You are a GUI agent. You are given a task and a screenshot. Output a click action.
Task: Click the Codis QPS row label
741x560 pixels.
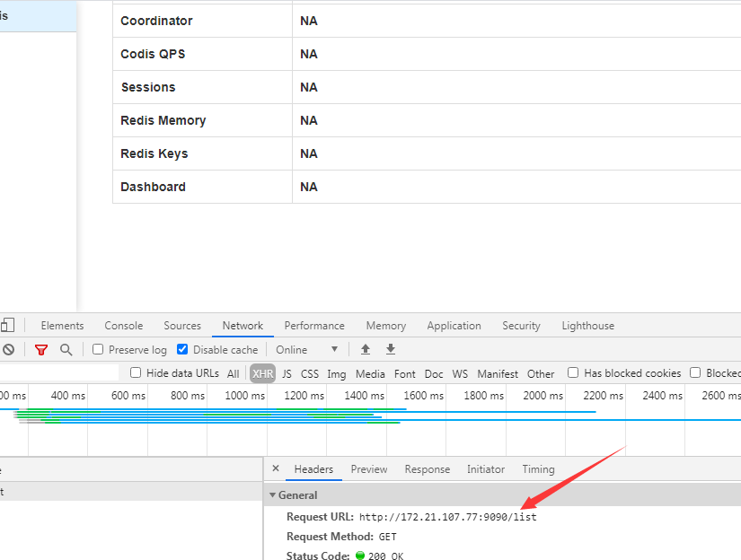click(153, 54)
